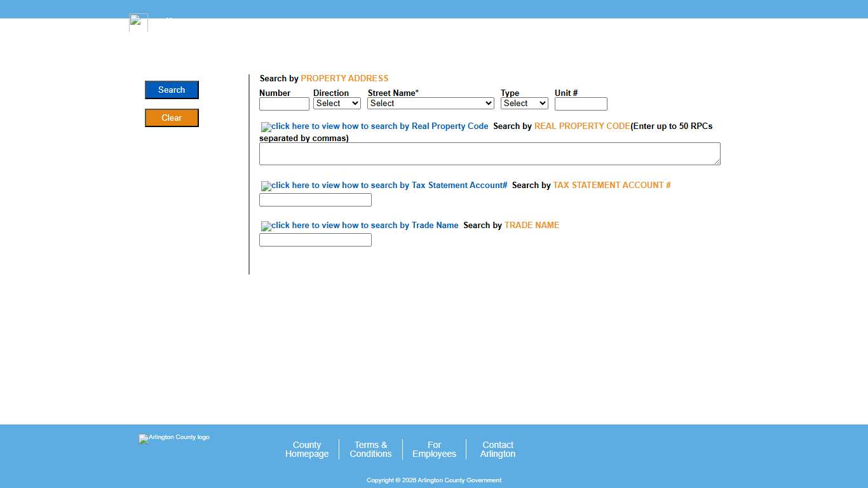Expand the street Type dropdown
868x488 pixels.
point(524,104)
